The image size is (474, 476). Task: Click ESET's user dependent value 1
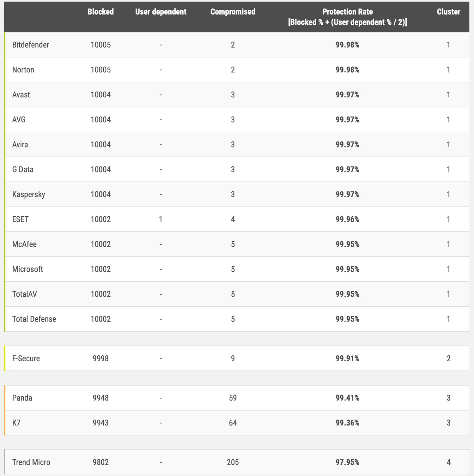click(161, 219)
